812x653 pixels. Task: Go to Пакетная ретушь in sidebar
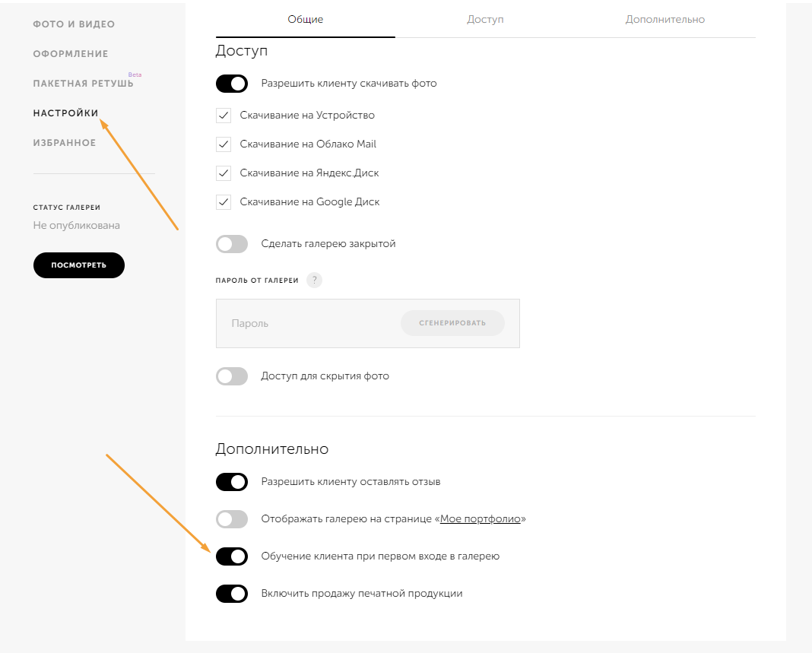click(84, 84)
